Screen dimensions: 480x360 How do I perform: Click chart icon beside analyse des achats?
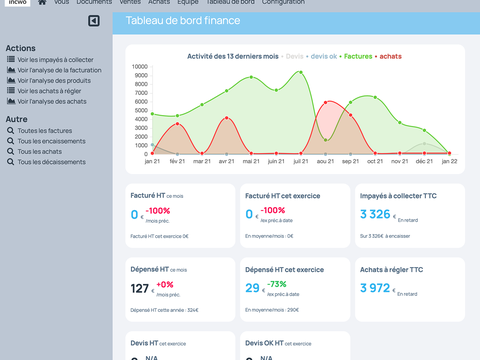11,101
